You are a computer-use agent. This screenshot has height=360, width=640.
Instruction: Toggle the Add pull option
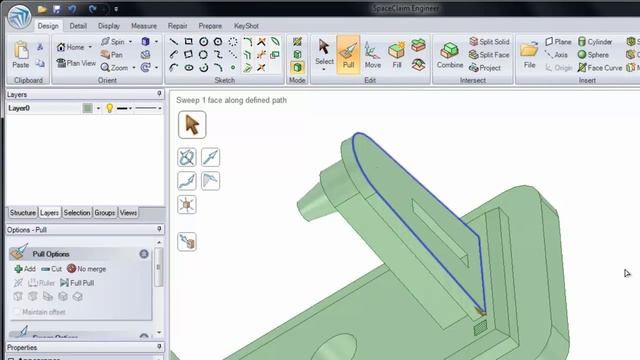click(x=25, y=269)
